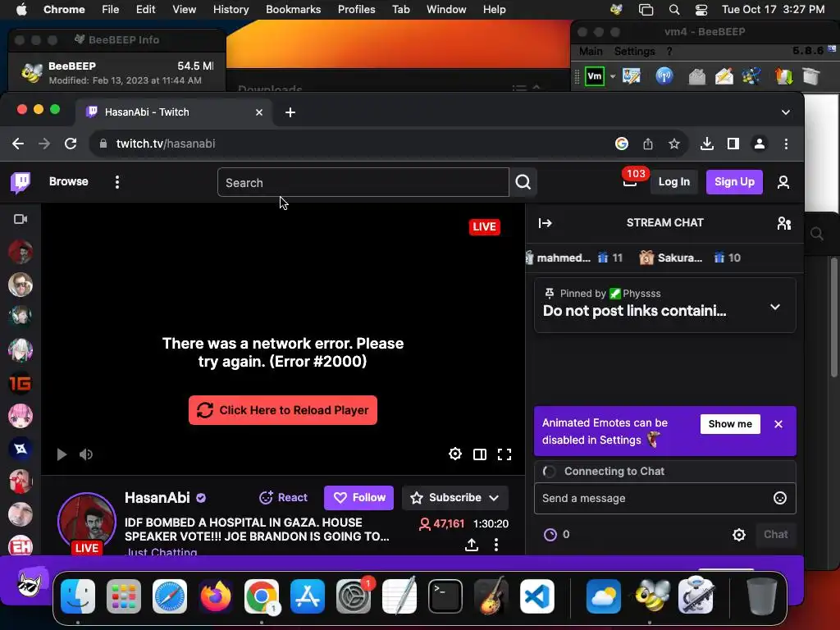Expand the pinned message chevron
The height and width of the screenshot is (630, 840).
point(774,307)
